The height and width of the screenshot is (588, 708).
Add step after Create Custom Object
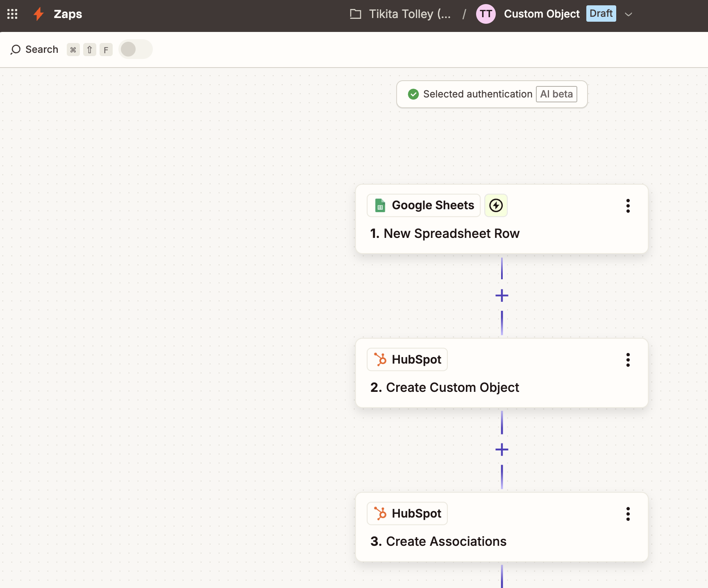[502, 450]
